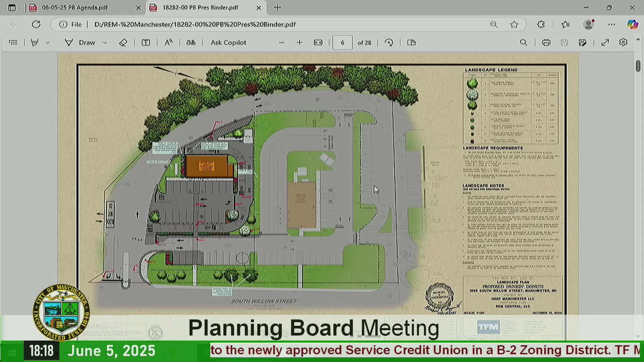The height and width of the screenshot is (362, 644).
Task: Select the highlight tool
Action: click(35, 43)
